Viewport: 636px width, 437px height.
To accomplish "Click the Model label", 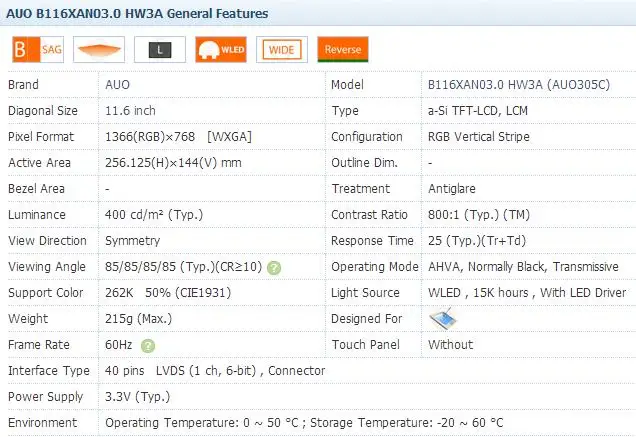I will [347, 85].
